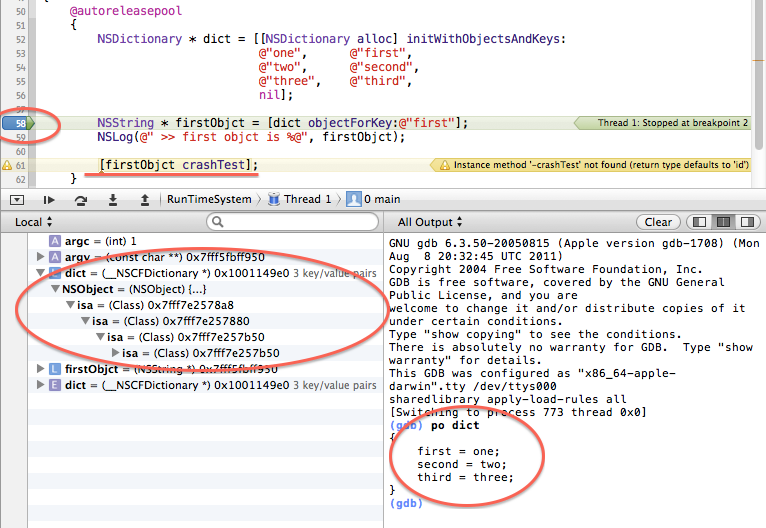
Task: Clear the console output
Action: (658, 222)
